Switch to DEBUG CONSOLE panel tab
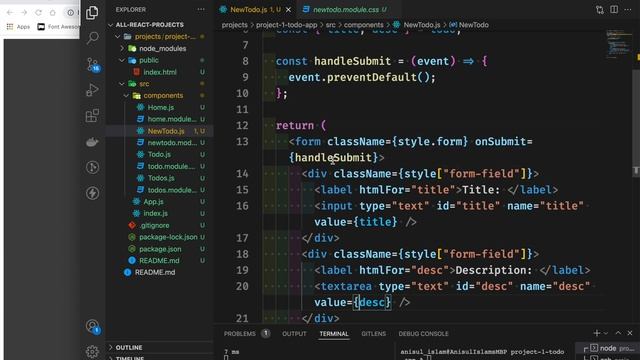 pos(423,333)
